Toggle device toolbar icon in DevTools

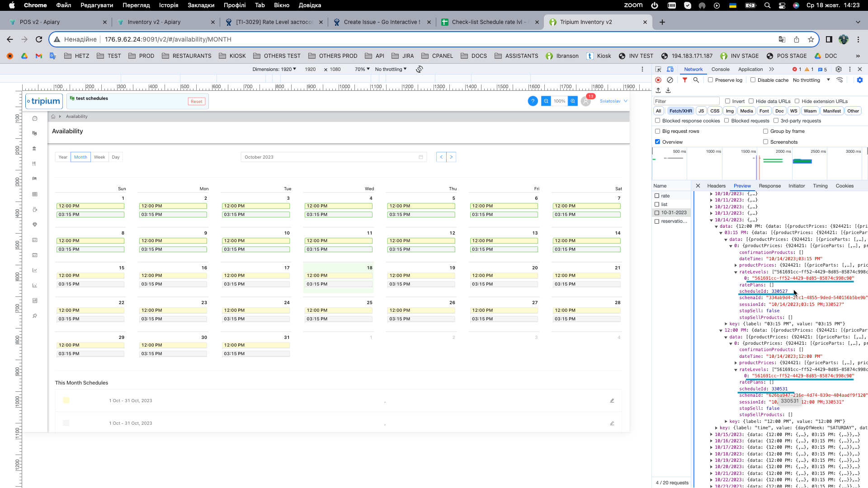pyautogui.click(x=670, y=69)
